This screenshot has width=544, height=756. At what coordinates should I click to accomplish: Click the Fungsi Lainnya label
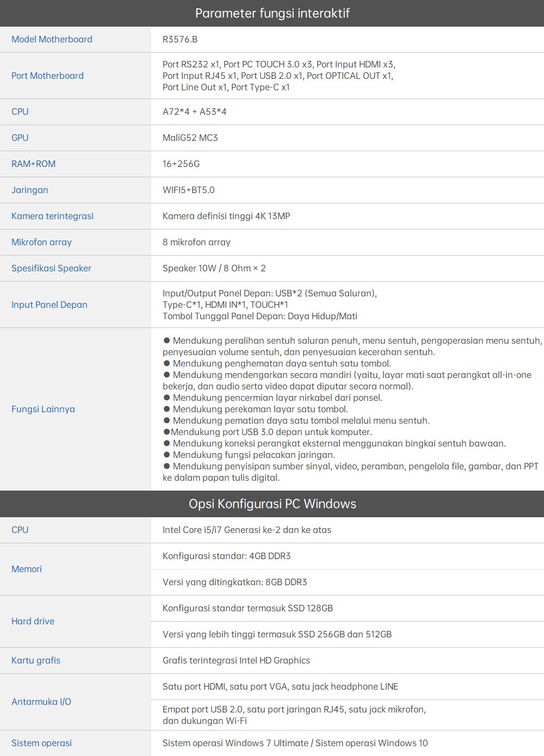click(x=43, y=409)
